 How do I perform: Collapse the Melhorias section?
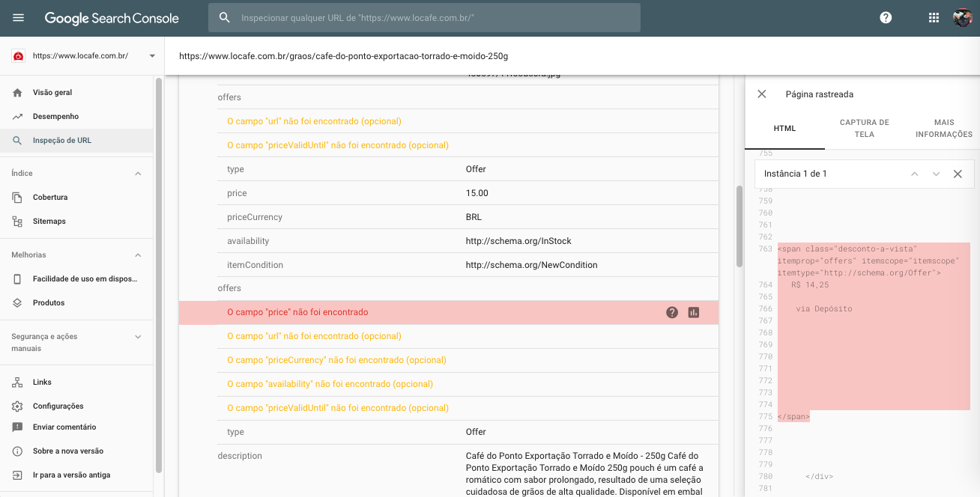tap(138, 255)
